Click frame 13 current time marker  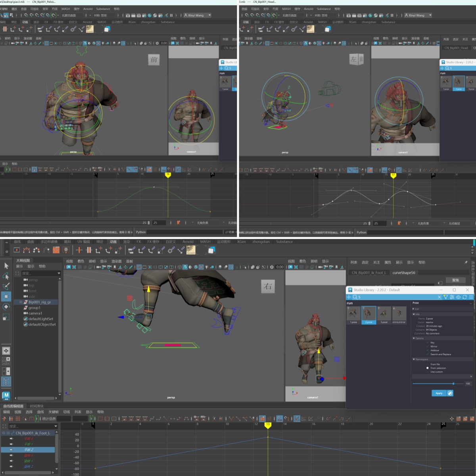click(x=268, y=425)
